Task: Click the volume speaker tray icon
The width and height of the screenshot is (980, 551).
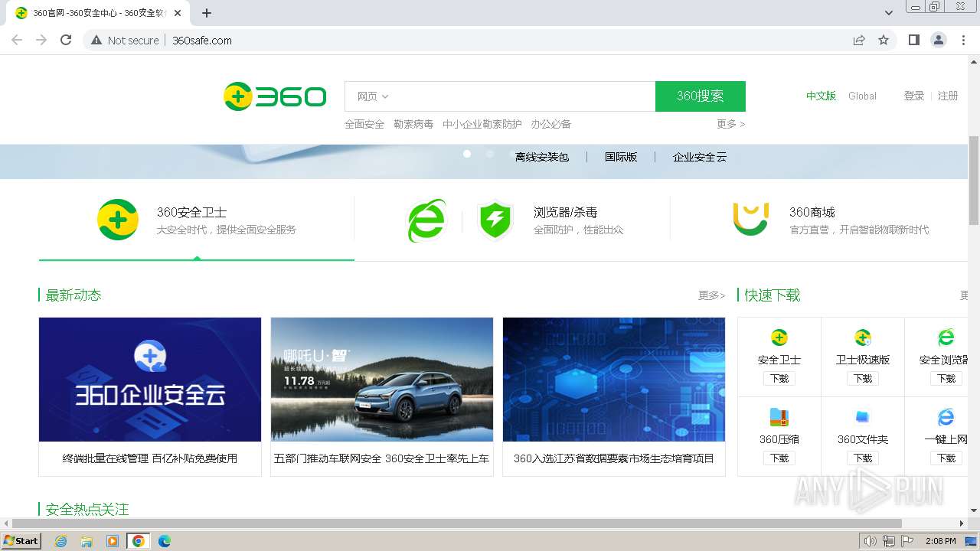Action: click(870, 541)
